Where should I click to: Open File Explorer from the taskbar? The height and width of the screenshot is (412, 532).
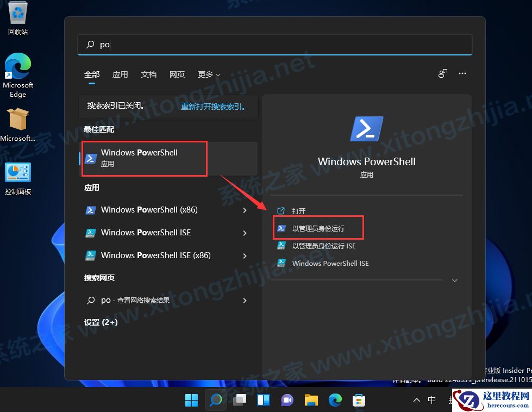click(x=311, y=400)
